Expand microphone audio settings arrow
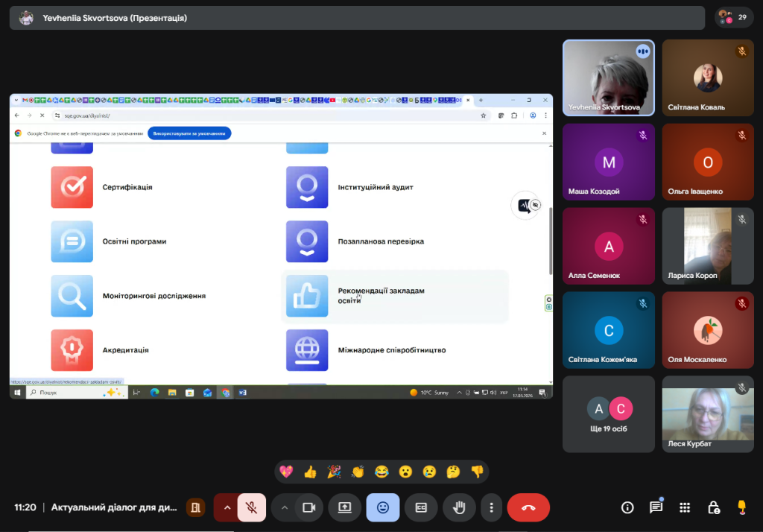763x532 pixels. (227, 507)
